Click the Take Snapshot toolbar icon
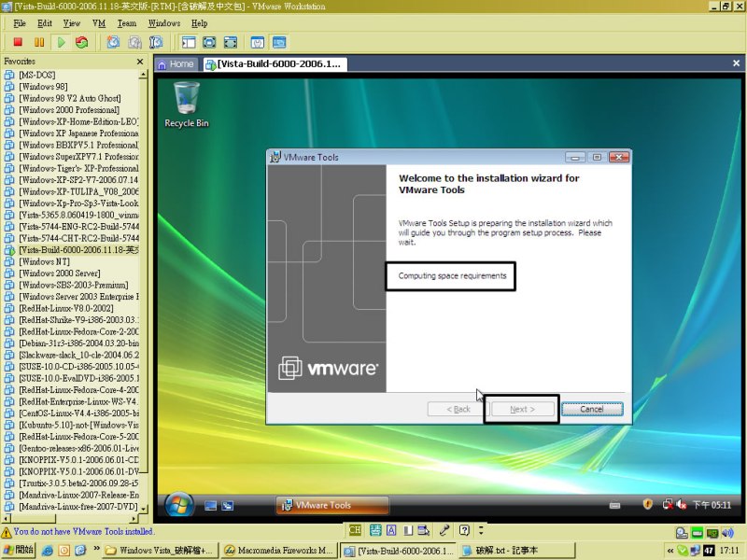 pyautogui.click(x=113, y=42)
